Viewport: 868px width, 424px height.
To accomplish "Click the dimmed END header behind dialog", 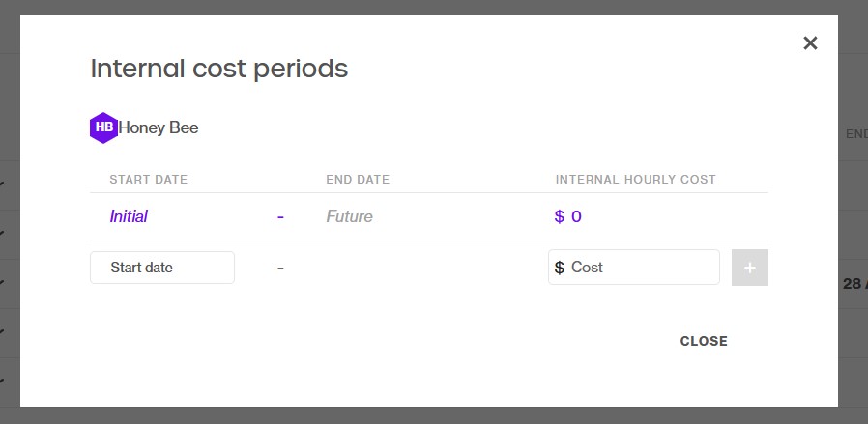I will (856, 134).
